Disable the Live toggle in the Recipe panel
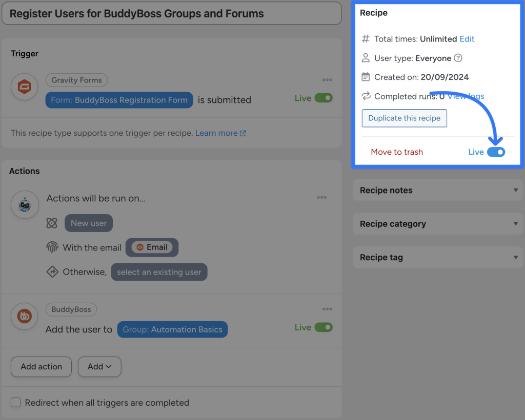 point(496,152)
